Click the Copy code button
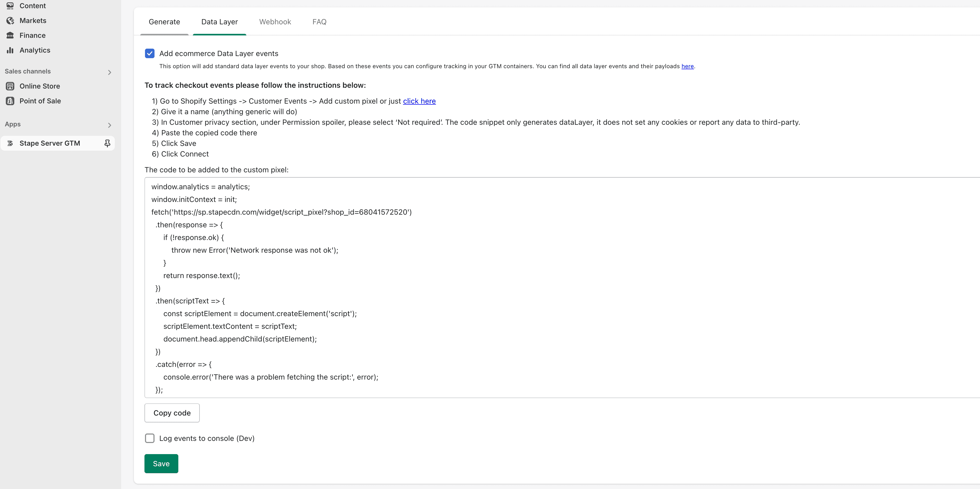The width and height of the screenshot is (980, 489). pyautogui.click(x=172, y=413)
